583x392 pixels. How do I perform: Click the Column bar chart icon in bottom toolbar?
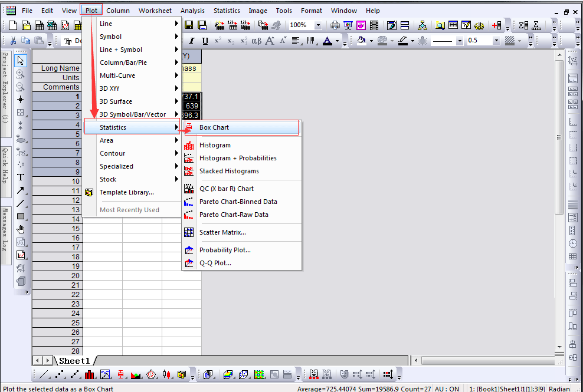(89, 374)
